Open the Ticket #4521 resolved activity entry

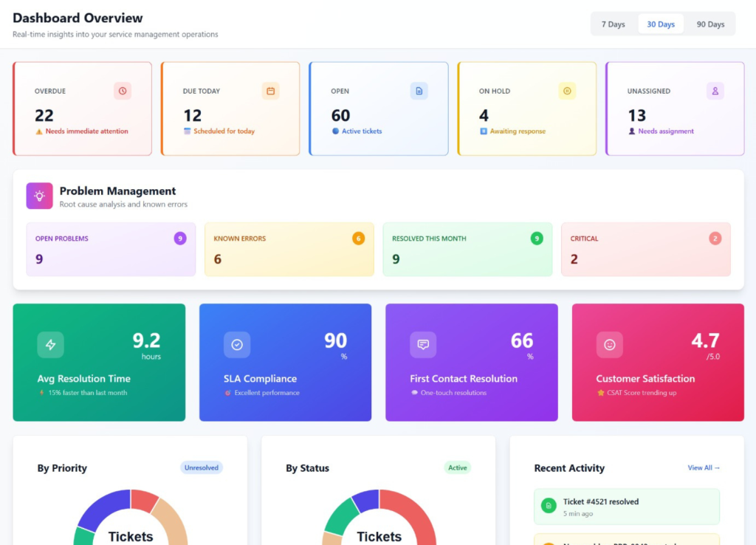click(626, 507)
